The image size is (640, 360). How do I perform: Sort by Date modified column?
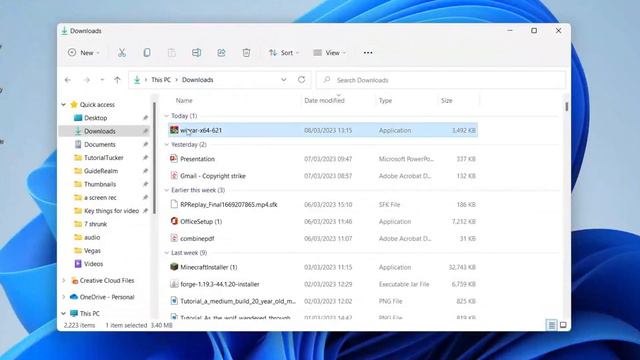point(324,100)
